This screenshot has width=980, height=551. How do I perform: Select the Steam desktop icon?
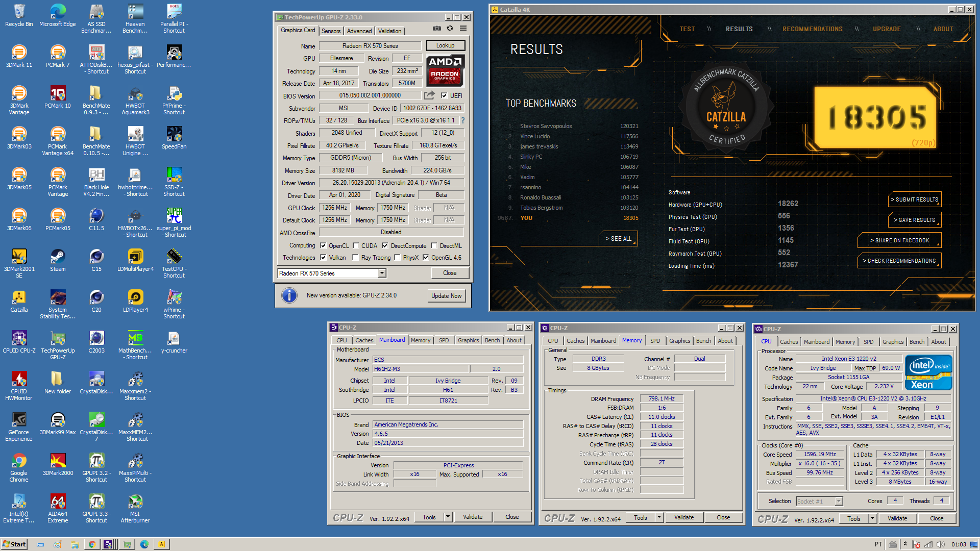click(x=58, y=260)
